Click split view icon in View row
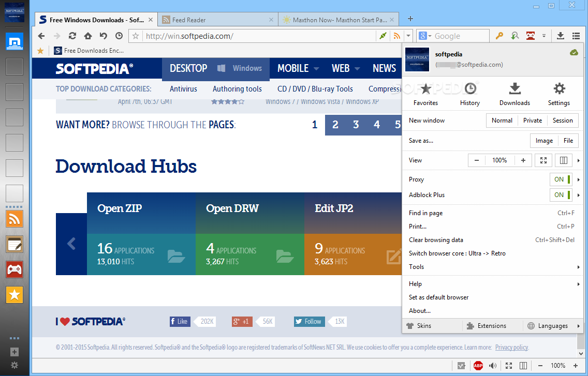Viewport: 588px width, 376px height. tap(563, 160)
